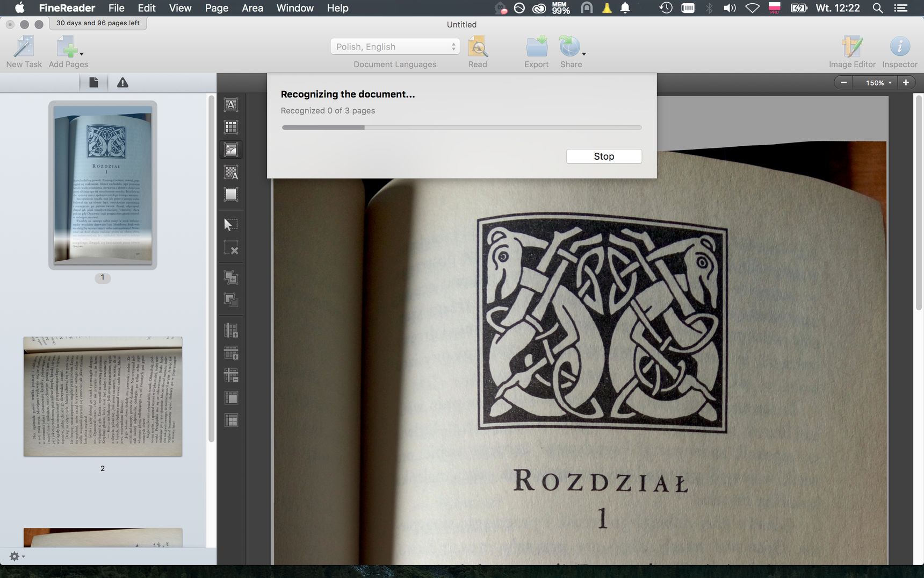
Task: Open the Page menu
Action: point(216,8)
